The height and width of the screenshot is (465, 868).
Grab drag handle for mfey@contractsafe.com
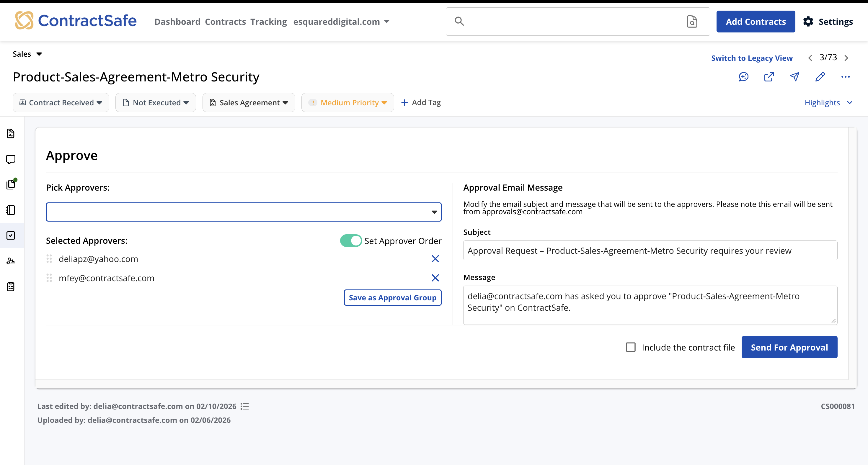click(x=49, y=278)
